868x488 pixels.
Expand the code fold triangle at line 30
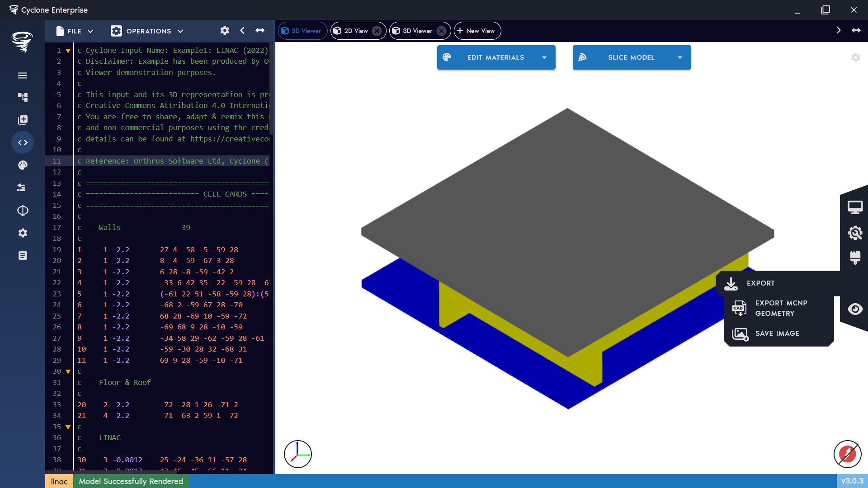click(68, 371)
